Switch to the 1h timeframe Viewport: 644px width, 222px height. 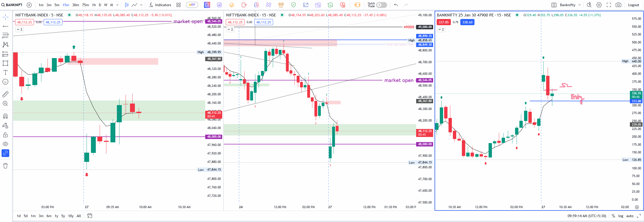tap(94, 5)
